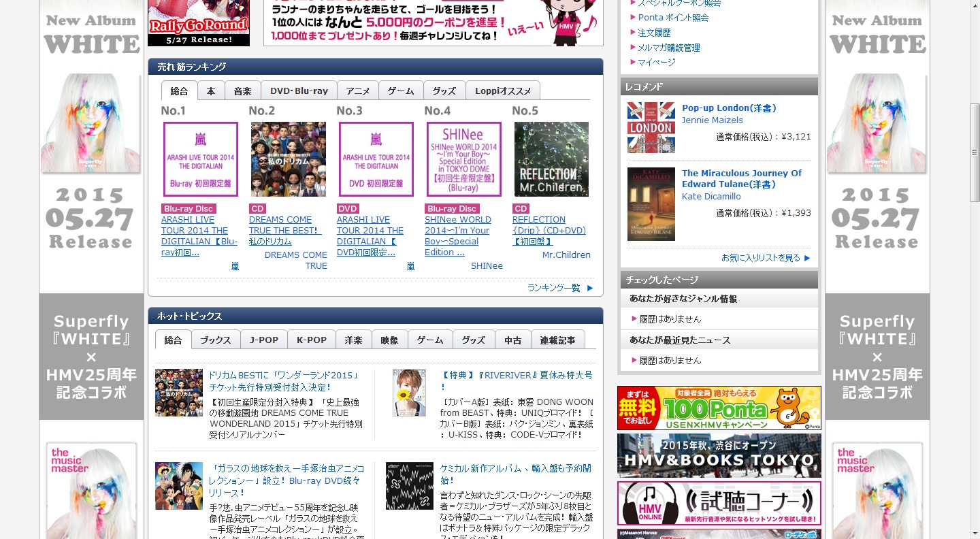Screen dimensions: 980x539
Task: Open the グッズ ranking tab
Action: pos(444,91)
